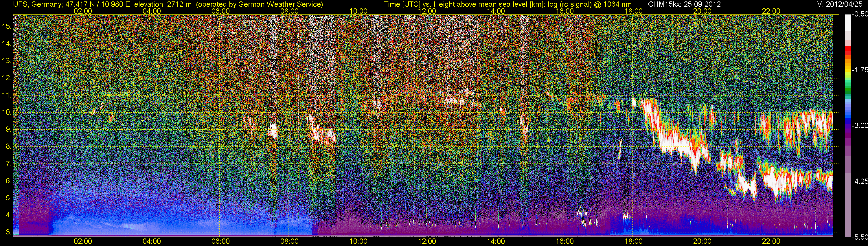Click the 12:00 label on top time axis
Screen dimensions: 868x246
tap(427, 11)
